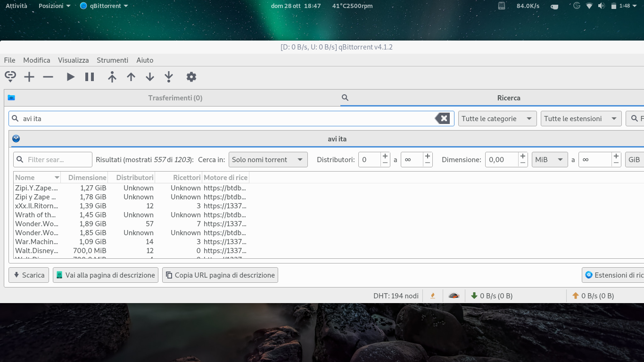
Task: Click the download speed status indicator
Action: (492, 296)
